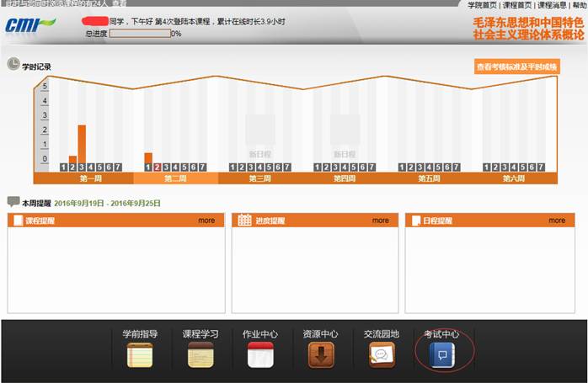The width and height of the screenshot is (588, 383).
Task: Open the 学前指导 notepad icon
Action: pyautogui.click(x=139, y=355)
